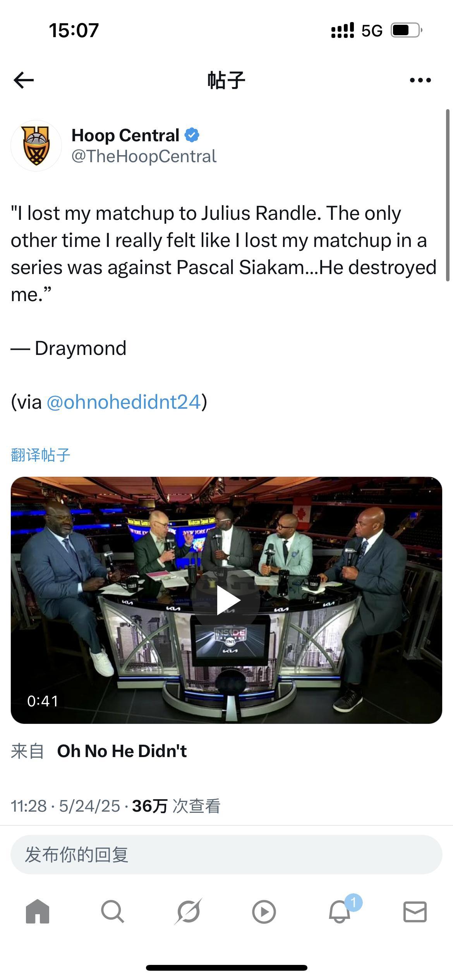
Task: Open the Oh No He Didn't source link
Action: [x=122, y=751]
